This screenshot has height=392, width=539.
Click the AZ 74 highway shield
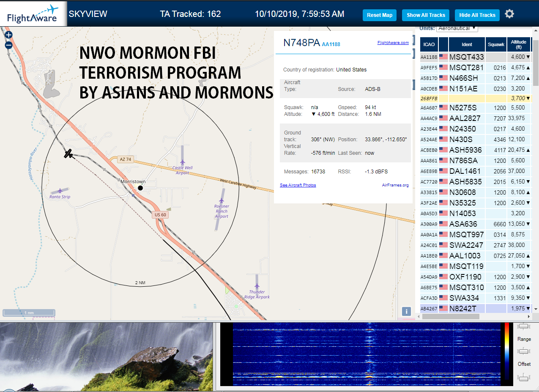pyautogui.click(x=125, y=159)
